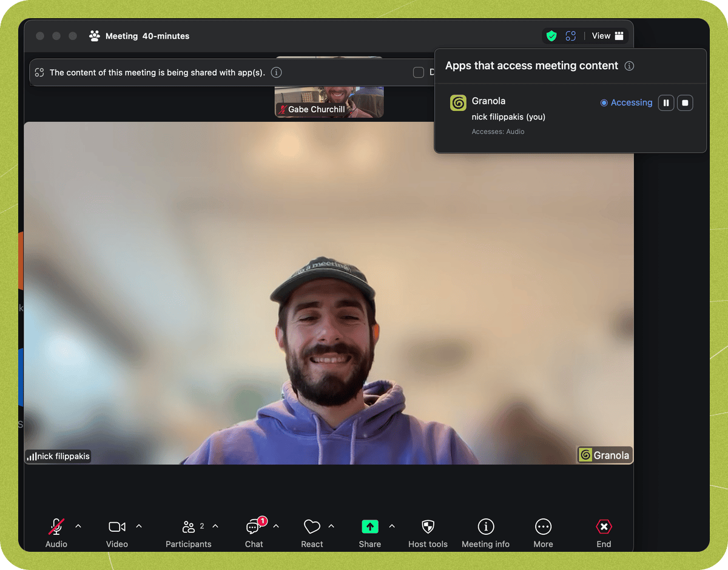Expand the audio options chevron
The image size is (728, 570).
pyautogui.click(x=78, y=526)
